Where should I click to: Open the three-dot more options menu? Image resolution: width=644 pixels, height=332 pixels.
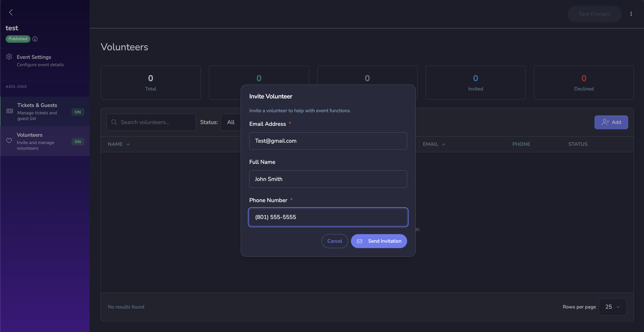tap(631, 14)
